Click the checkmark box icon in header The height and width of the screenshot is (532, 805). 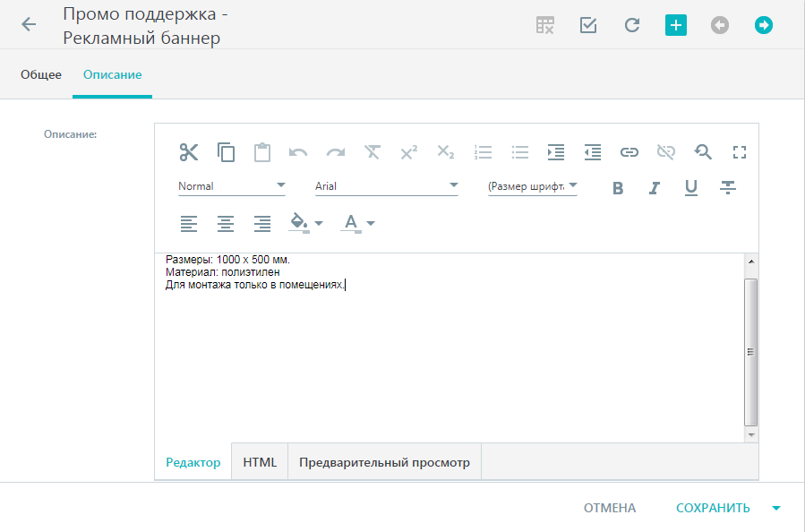[588, 25]
